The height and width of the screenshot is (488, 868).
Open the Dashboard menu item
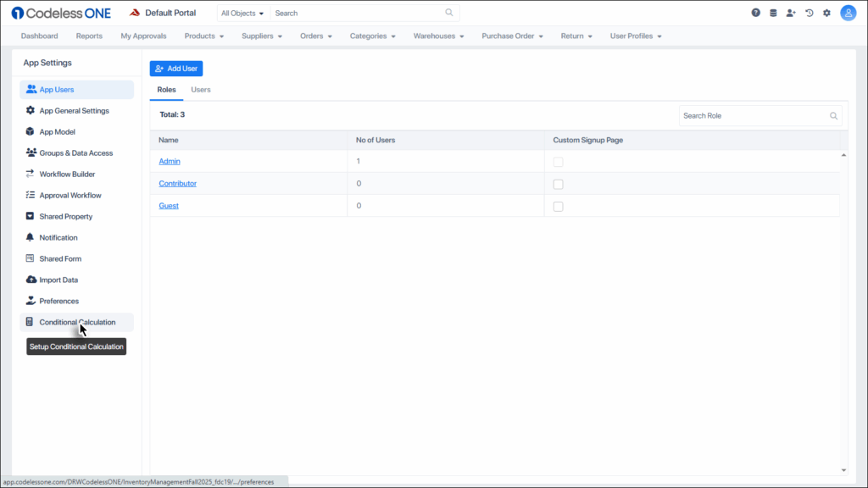39,36
